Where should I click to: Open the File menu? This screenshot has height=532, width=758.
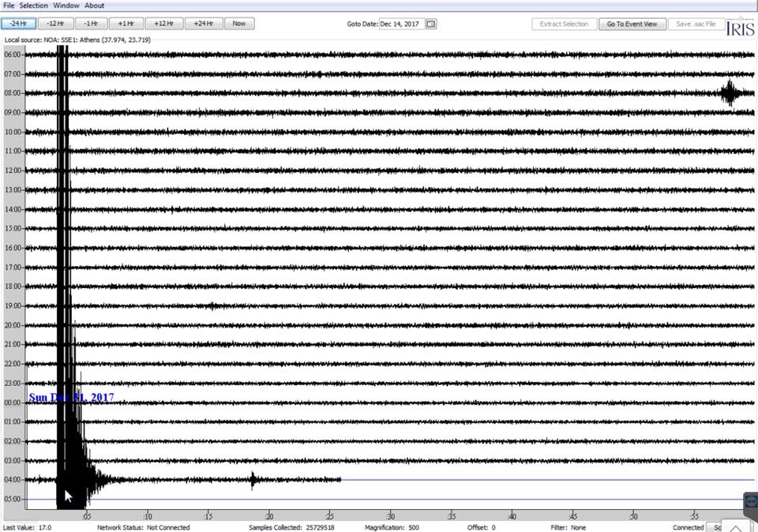[x=9, y=6]
